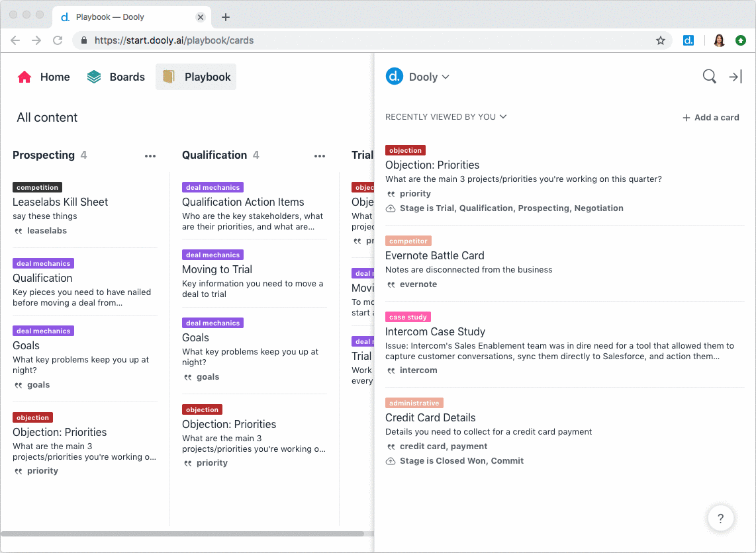This screenshot has height=553, width=756.
Task: Open the help question mark button
Action: click(x=721, y=519)
